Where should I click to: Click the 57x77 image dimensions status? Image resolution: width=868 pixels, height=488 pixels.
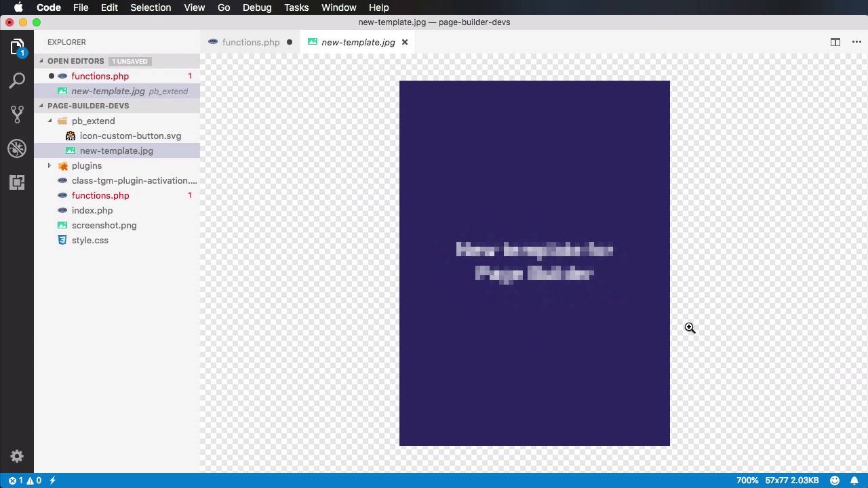point(777,481)
